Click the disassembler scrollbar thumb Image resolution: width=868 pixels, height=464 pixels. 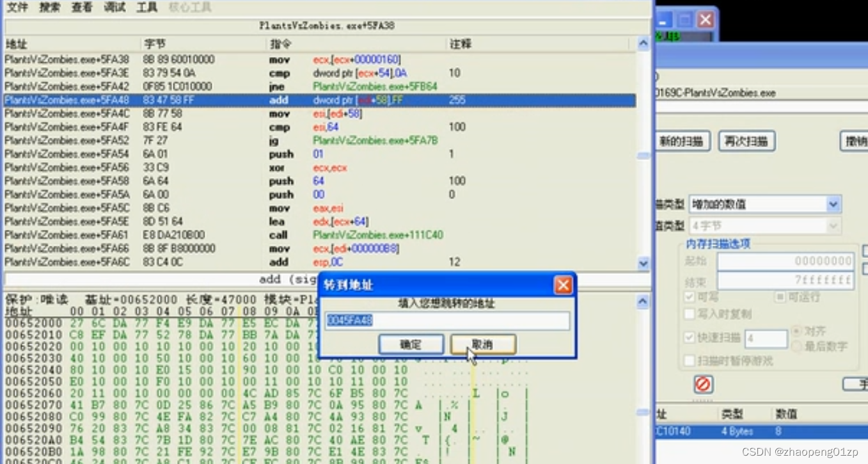(x=643, y=156)
